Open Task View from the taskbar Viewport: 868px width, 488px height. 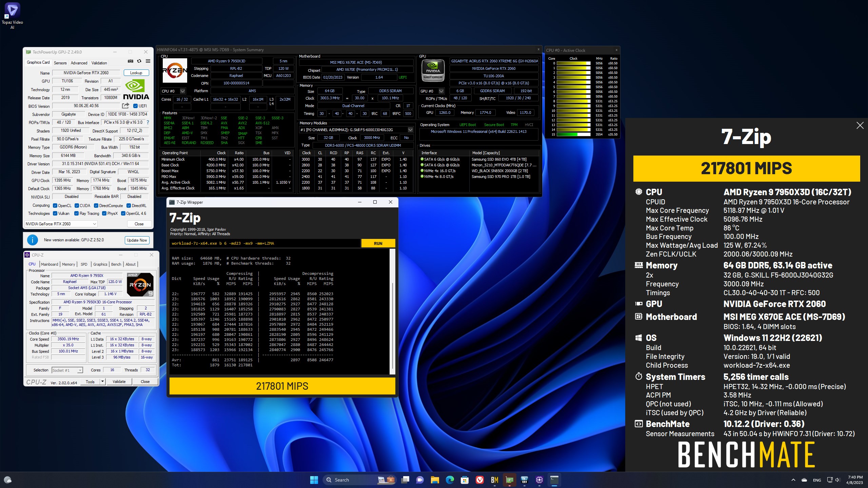coord(405,480)
